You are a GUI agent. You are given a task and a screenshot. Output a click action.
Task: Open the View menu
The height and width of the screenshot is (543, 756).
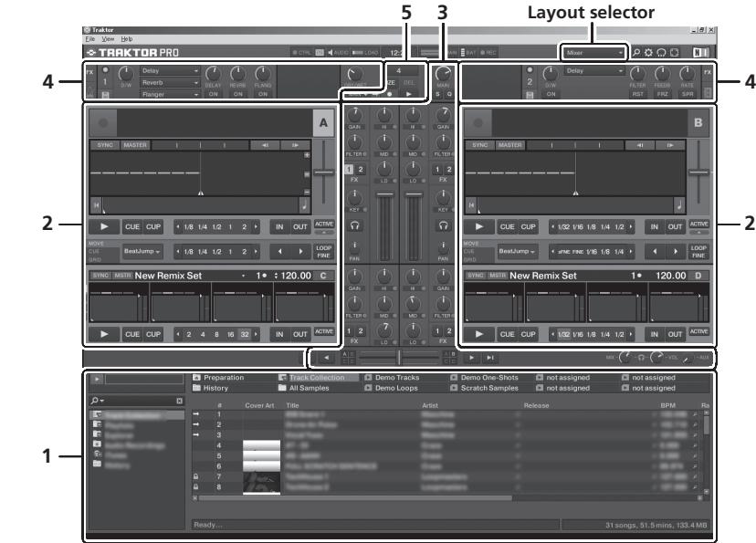[108, 39]
